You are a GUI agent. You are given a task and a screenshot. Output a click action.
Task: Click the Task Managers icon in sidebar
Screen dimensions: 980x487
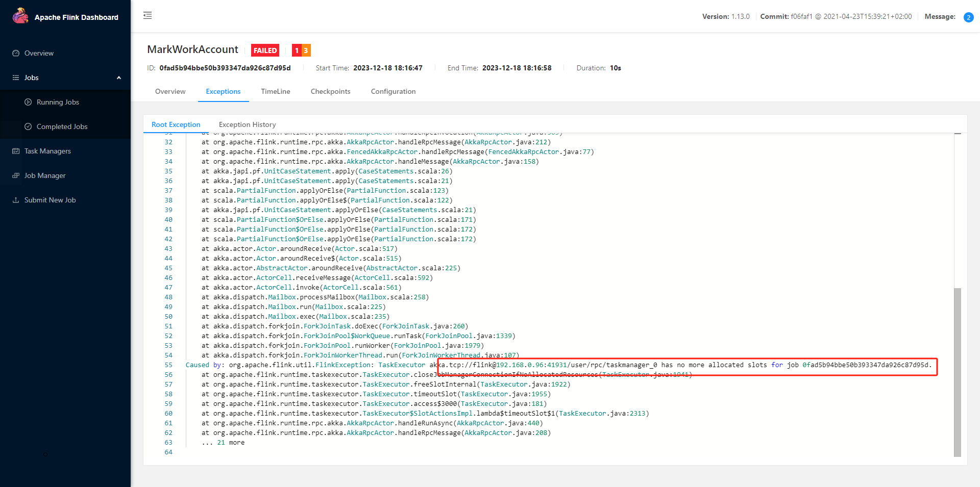[16, 151]
